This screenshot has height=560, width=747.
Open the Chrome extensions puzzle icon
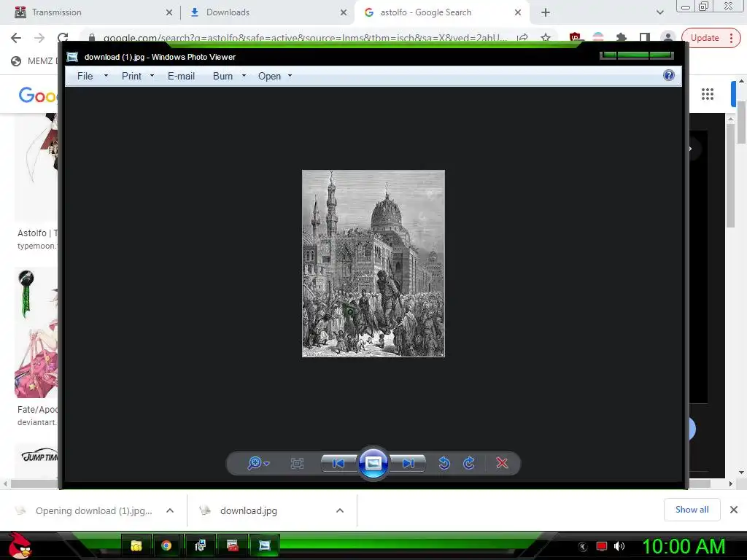(x=622, y=38)
